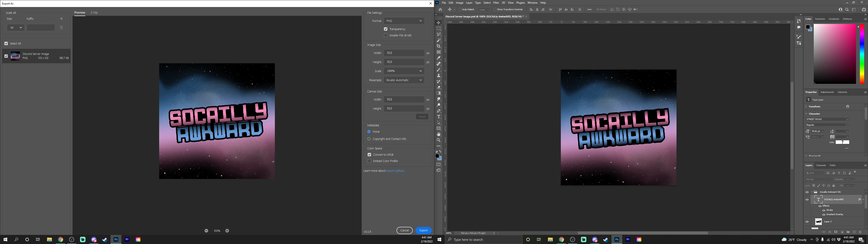
Task: Open the export options link
Action: point(395,171)
